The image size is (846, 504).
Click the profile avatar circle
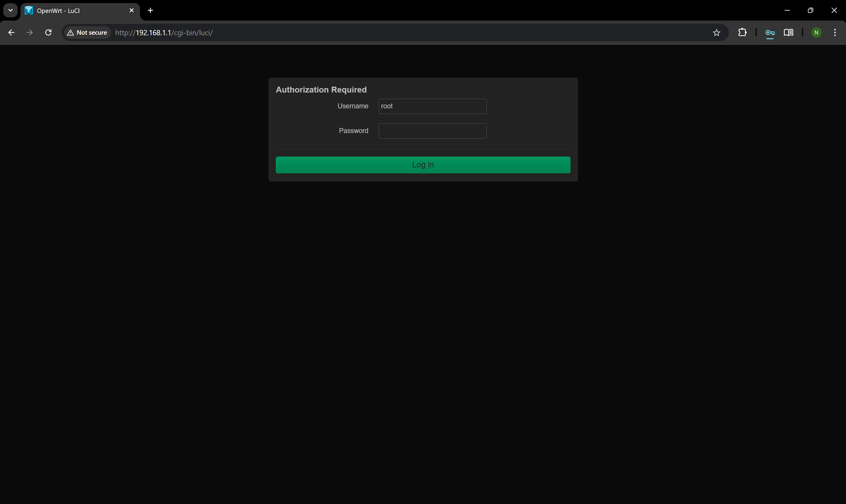pos(816,32)
